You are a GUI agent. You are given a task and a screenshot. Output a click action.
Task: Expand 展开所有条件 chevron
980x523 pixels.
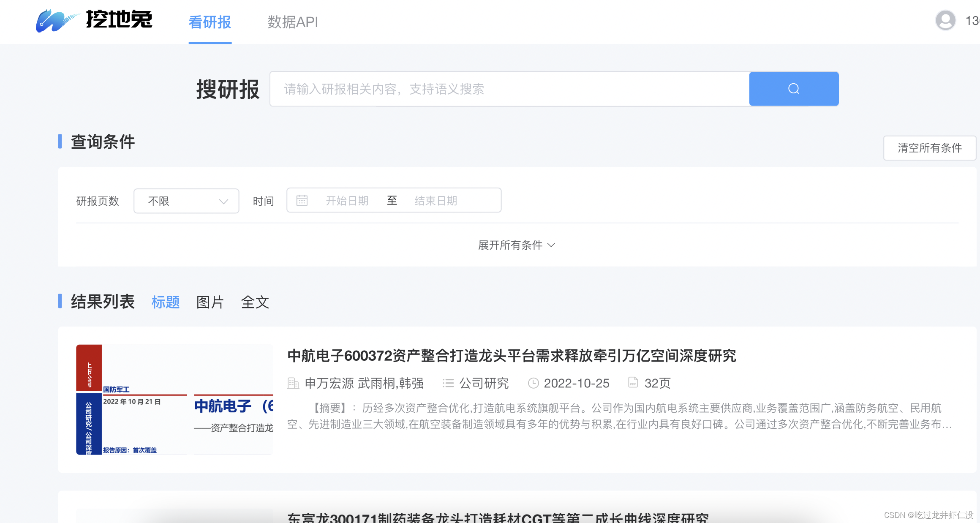coord(551,245)
